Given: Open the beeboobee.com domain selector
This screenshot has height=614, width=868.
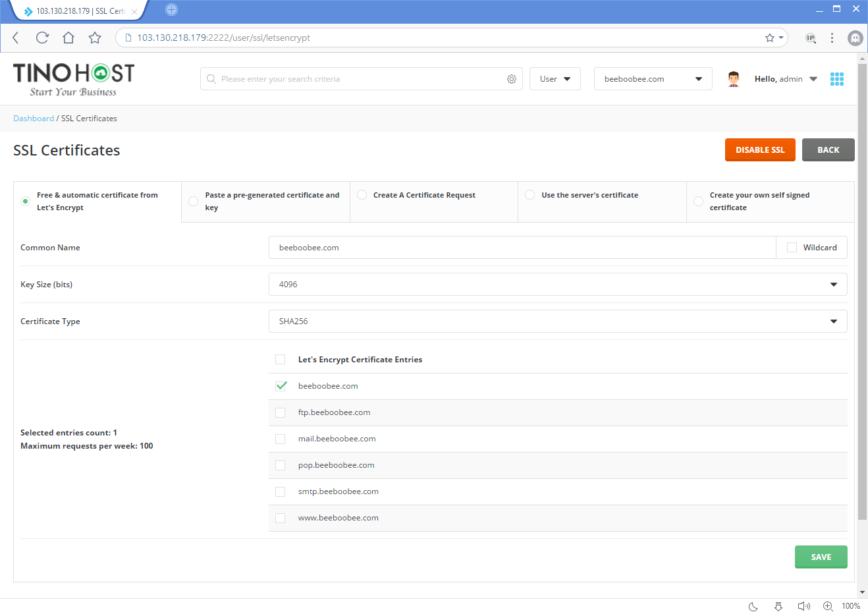Looking at the screenshot, I should [653, 79].
